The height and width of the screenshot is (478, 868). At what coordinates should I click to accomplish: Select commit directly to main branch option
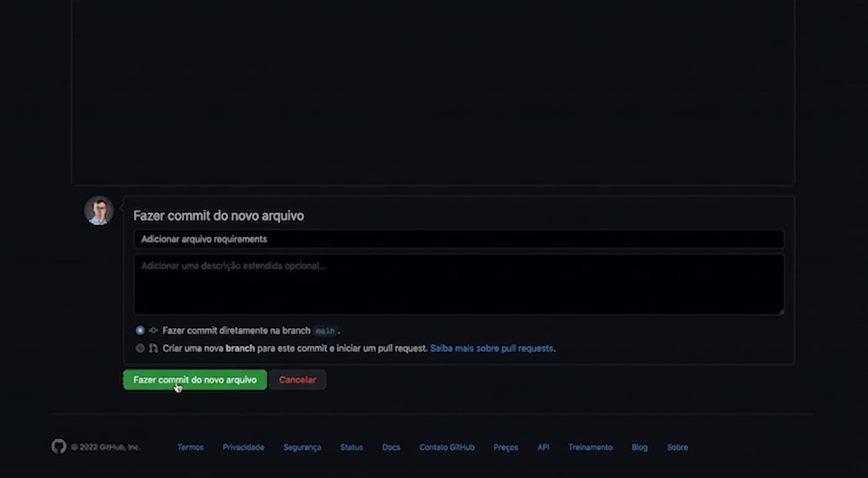tap(140, 330)
